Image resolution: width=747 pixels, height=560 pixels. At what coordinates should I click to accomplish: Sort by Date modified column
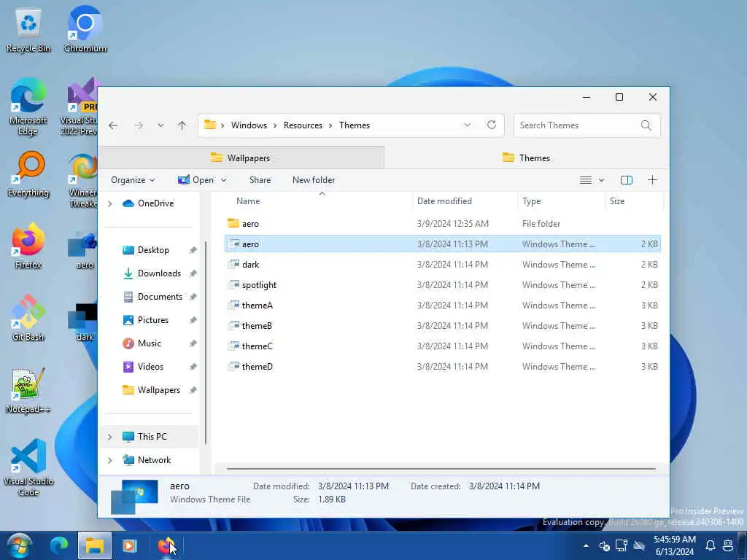[444, 201]
